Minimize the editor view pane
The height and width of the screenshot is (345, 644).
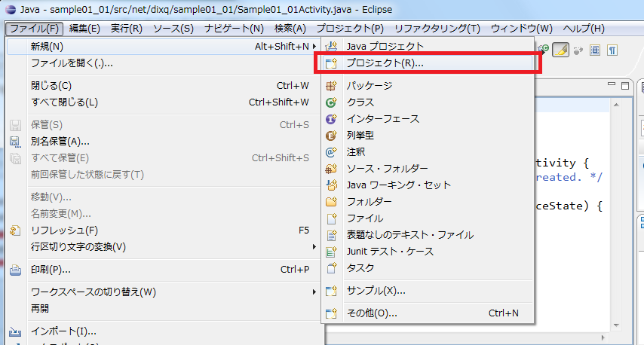(612, 84)
